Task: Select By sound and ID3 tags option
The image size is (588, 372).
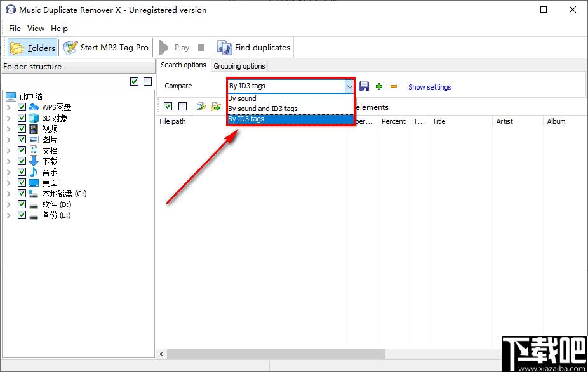Action: point(291,109)
